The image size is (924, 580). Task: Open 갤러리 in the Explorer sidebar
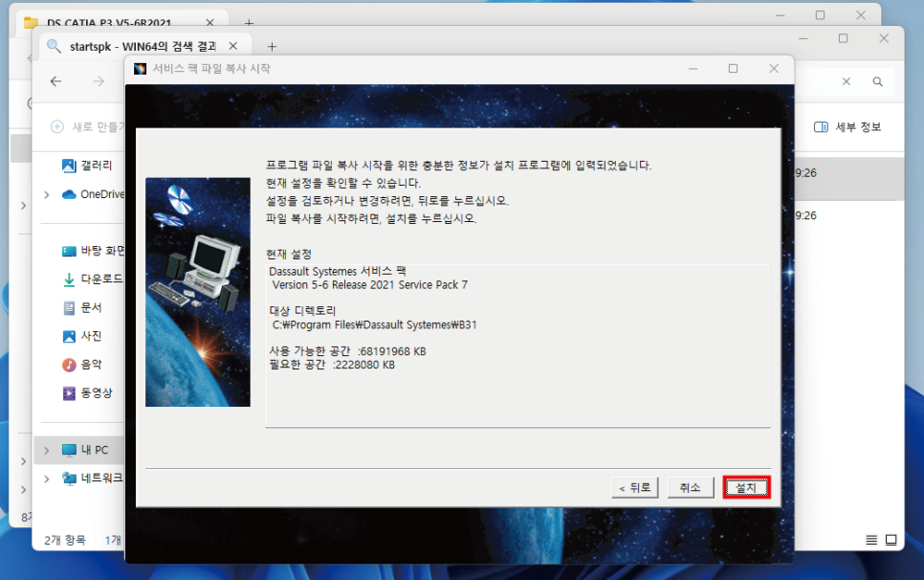coord(87,166)
